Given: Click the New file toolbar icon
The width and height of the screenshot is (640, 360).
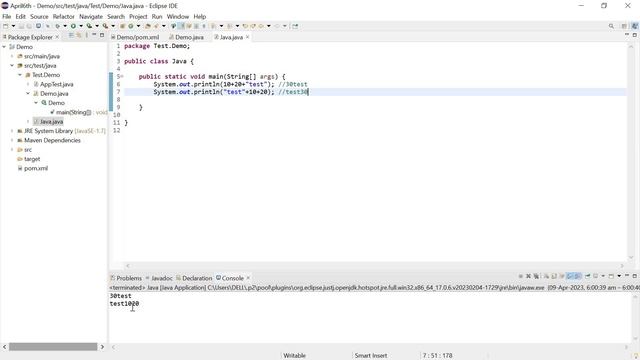Looking at the screenshot, I should tap(6, 26).
